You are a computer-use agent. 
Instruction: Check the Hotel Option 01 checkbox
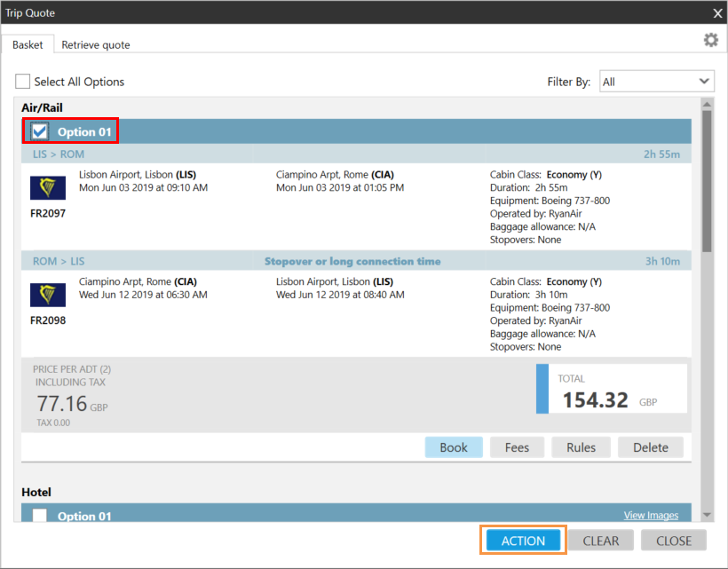(40, 516)
